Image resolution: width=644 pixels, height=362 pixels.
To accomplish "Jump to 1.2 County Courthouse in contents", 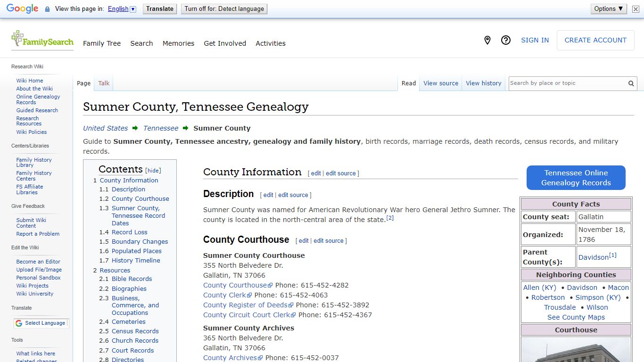I will (134, 199).
